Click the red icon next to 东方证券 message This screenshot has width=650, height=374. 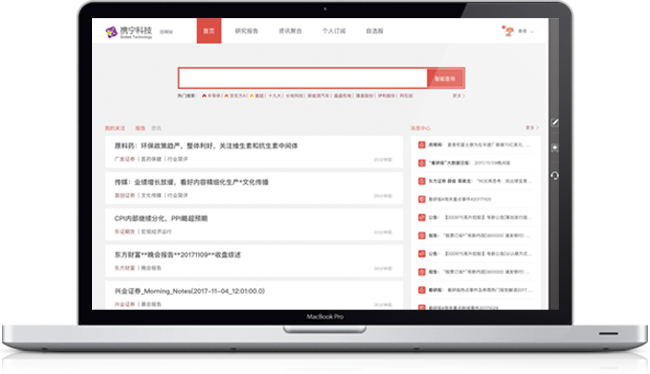coord(422,181)
